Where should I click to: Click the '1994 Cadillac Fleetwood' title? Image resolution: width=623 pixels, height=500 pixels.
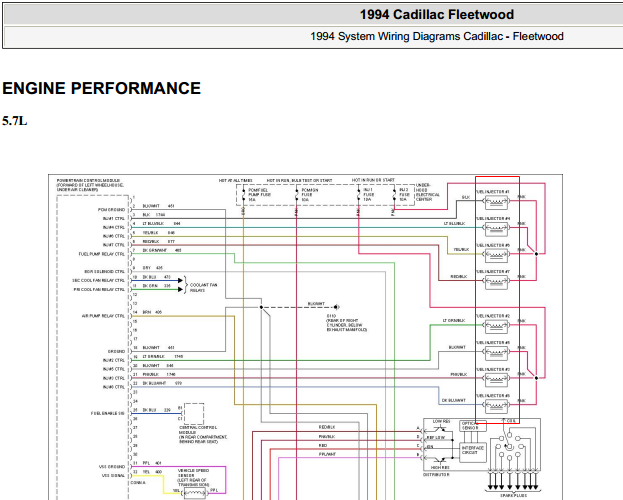[437, 15]
